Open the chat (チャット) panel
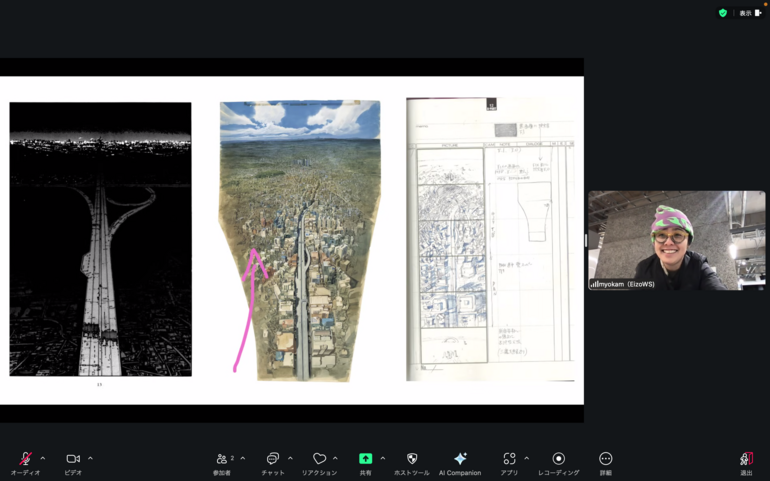The height and width of the screenshot is (481, 770). tap(272, 459)
